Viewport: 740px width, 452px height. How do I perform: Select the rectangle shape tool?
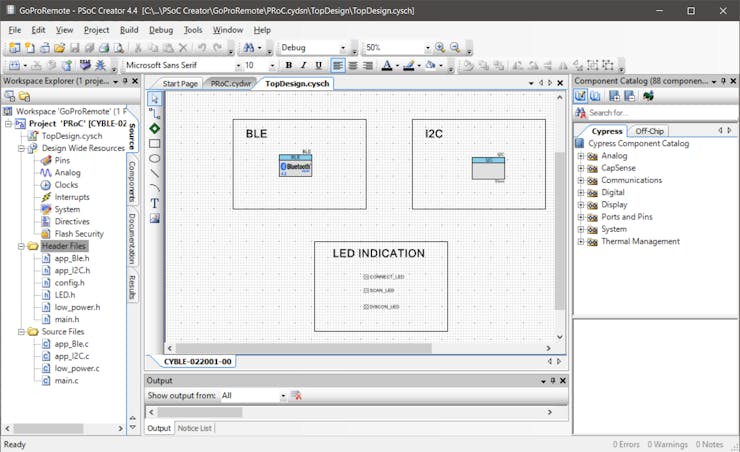(x=155, y=143)
